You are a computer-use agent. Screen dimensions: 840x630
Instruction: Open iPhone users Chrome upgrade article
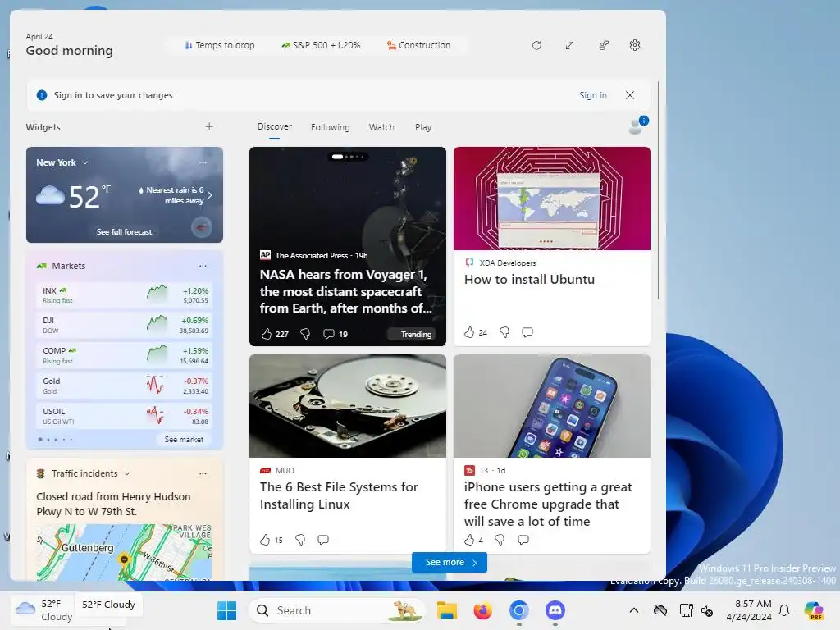coord(547,504)
